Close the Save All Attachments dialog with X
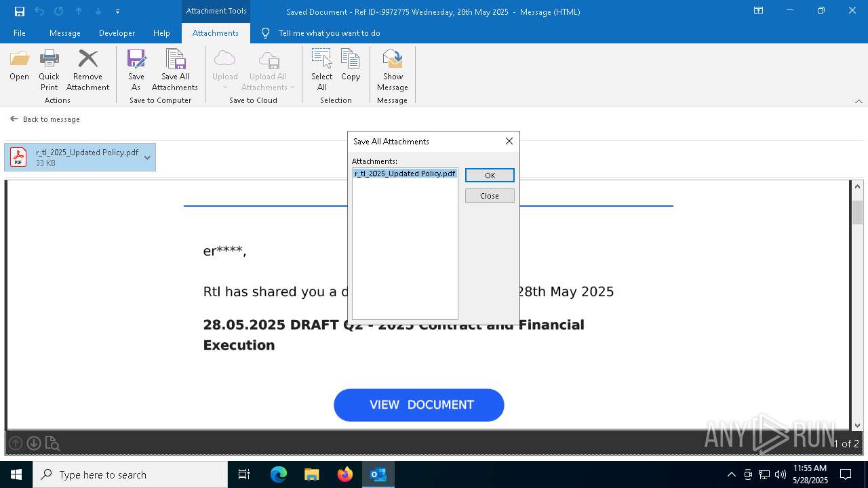Screen dimensions: 868x488 point(509,141)
